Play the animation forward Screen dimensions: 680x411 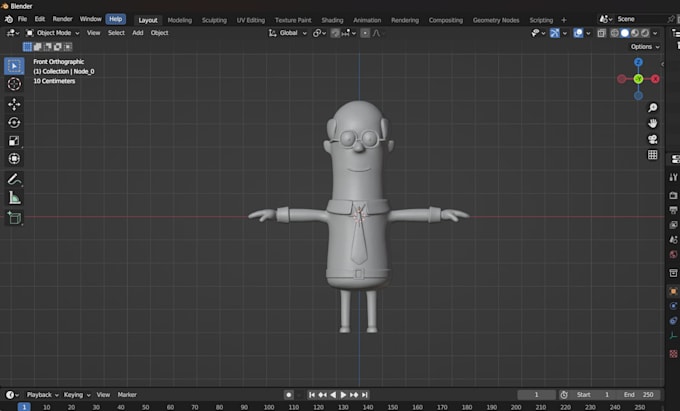tap(343, 395)
